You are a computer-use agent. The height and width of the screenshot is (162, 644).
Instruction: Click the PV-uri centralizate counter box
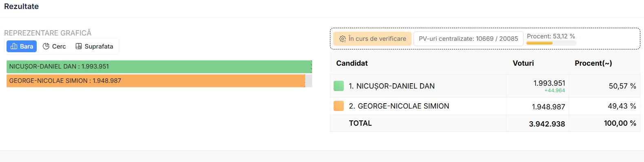coord(468,39)
